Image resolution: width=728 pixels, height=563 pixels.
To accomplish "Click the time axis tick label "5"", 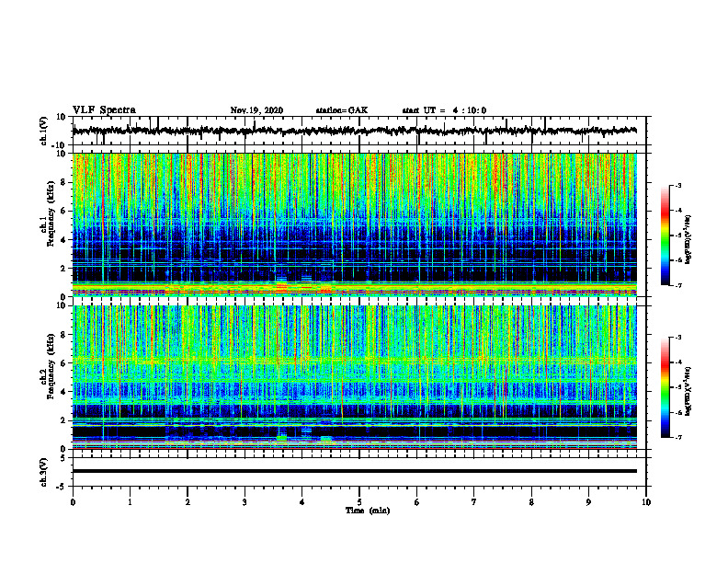I will (x=359, y=502).
